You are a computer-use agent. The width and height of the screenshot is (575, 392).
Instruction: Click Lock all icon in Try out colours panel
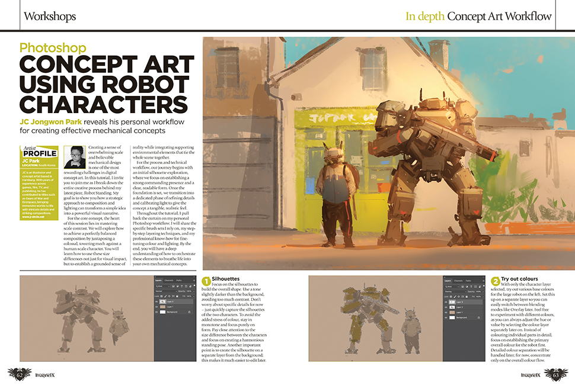coord(467,297)
